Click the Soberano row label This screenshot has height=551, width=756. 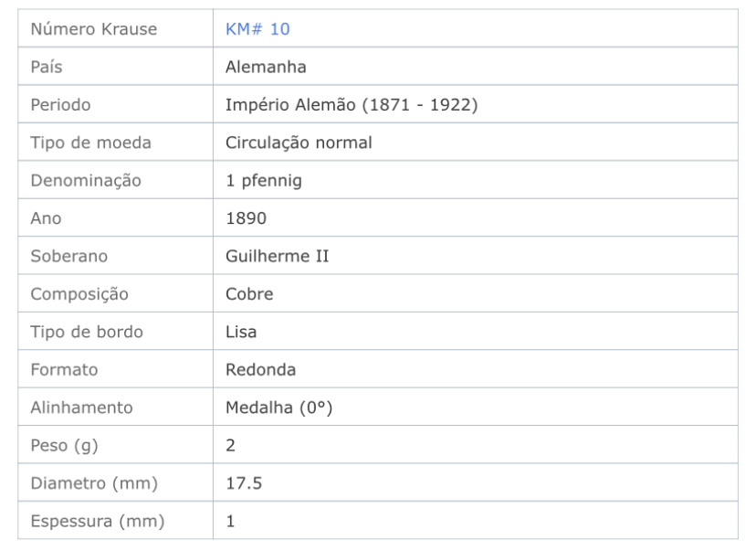(x=69, y=256)
